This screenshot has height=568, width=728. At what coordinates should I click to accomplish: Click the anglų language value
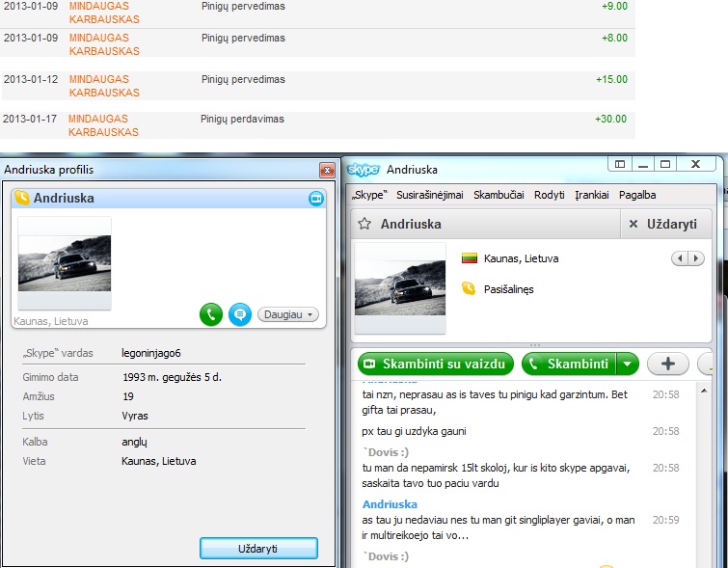point(135,442)
